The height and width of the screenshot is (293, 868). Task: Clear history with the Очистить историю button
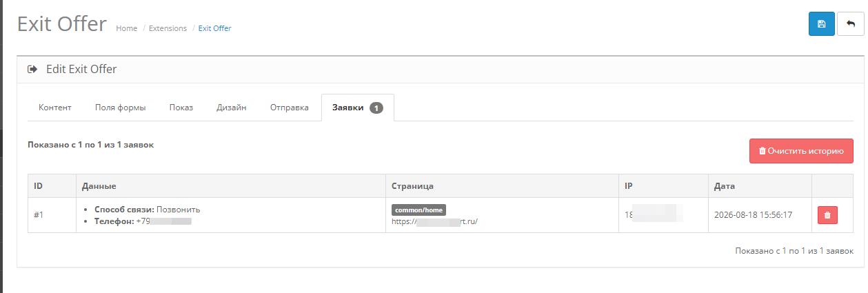tap(801, 151)
